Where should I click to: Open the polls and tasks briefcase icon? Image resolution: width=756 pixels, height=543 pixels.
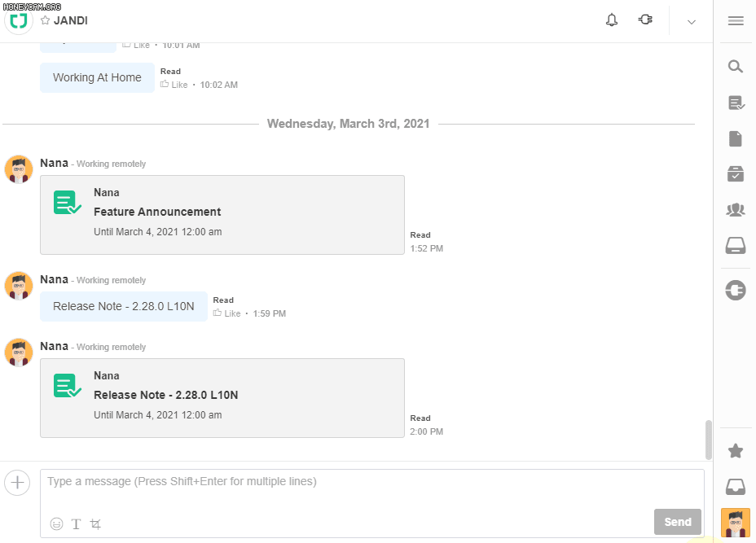[736, 174]
